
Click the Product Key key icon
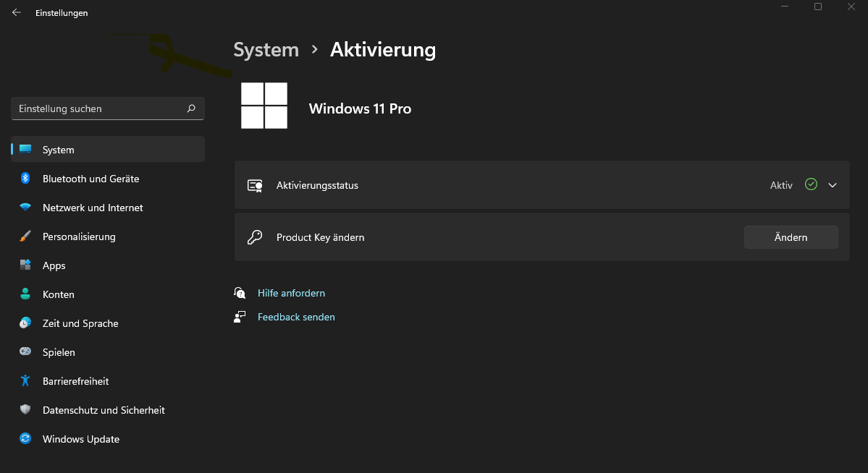click(x=255, y=237)
